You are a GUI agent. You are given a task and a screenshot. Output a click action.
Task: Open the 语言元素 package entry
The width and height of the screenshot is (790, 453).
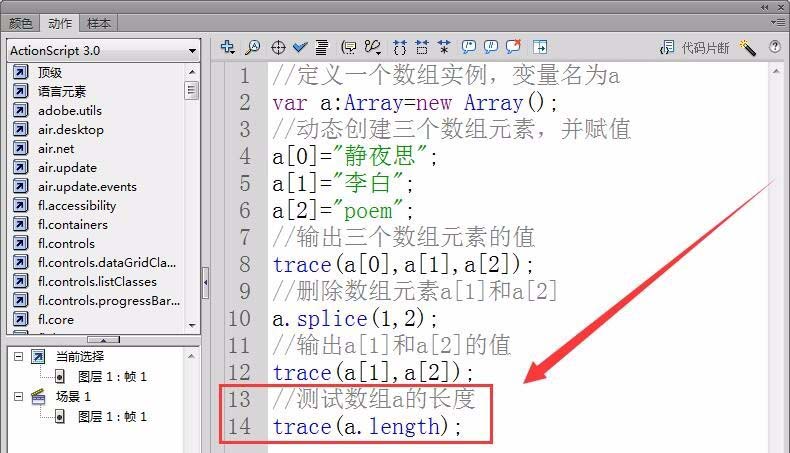point(62,92)
